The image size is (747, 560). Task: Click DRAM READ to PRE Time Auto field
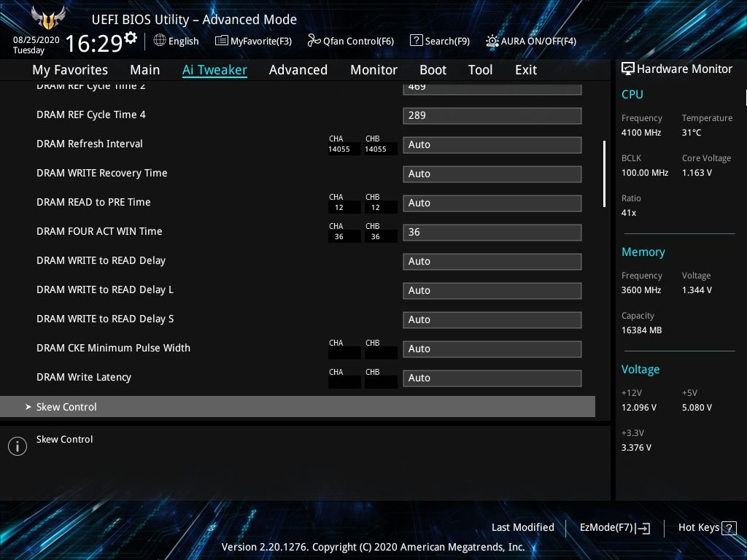point(492,203)
